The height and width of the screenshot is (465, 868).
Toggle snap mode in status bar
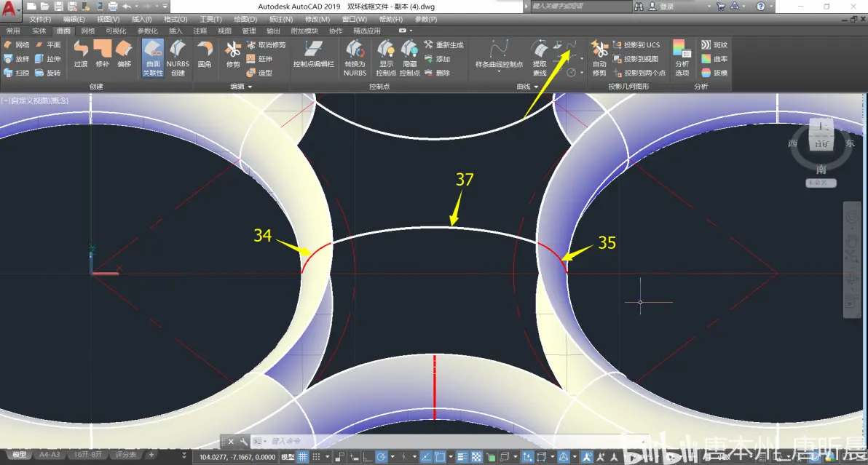pos(316,457)
